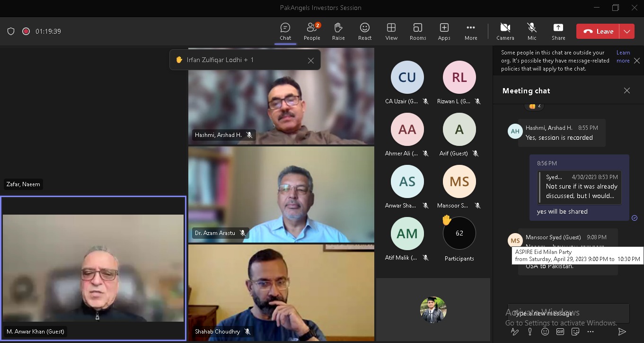
Task: Open the Raise hand control
Action: pos(338,31)
